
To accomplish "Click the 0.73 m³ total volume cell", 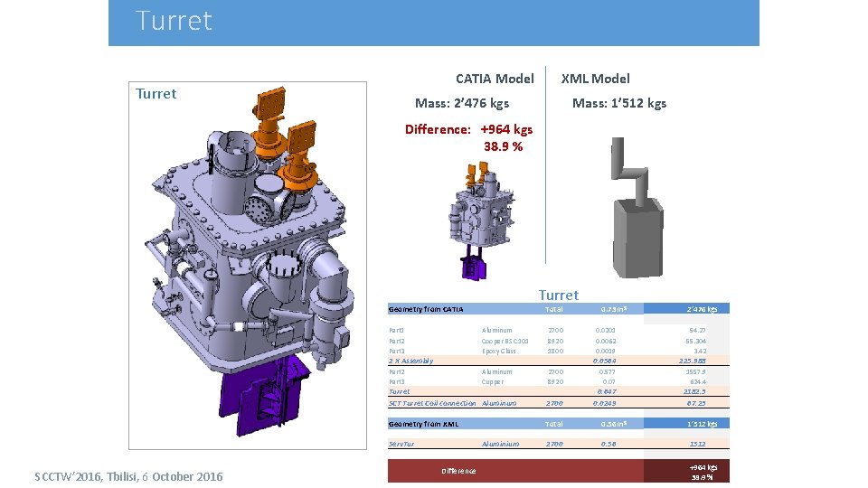I will tap(614, 309).
